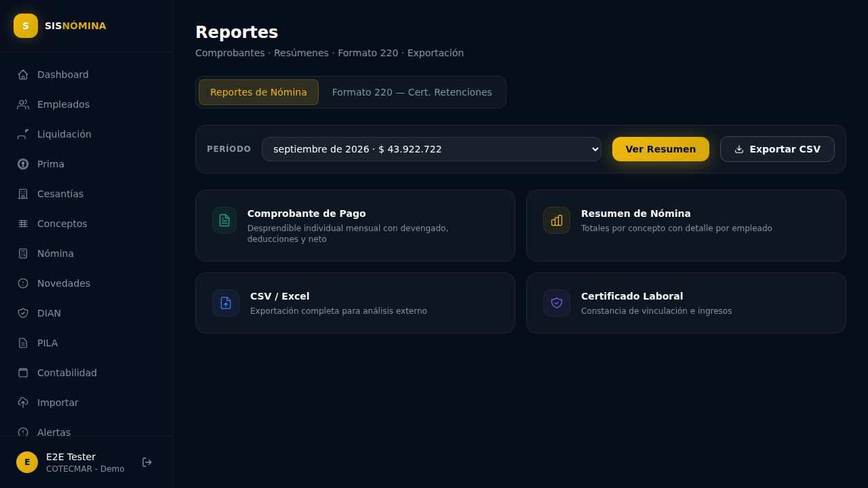Go to Importar page
Screen dimensions: 868x488
(x=87, y=403)
